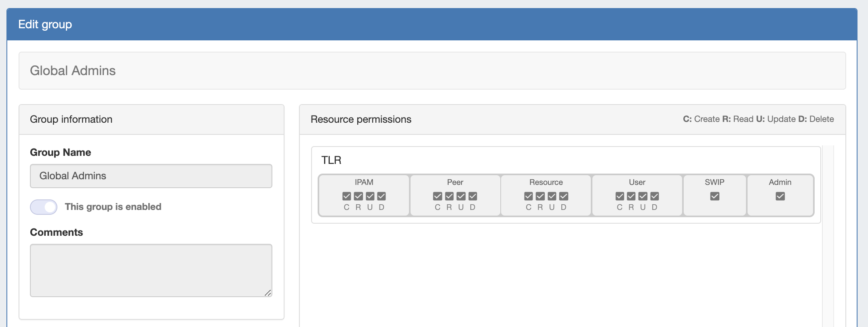Viewport: 868px width, 327px height.
Task: Disable the 'This group is enabled' switch
Action: 44,207
